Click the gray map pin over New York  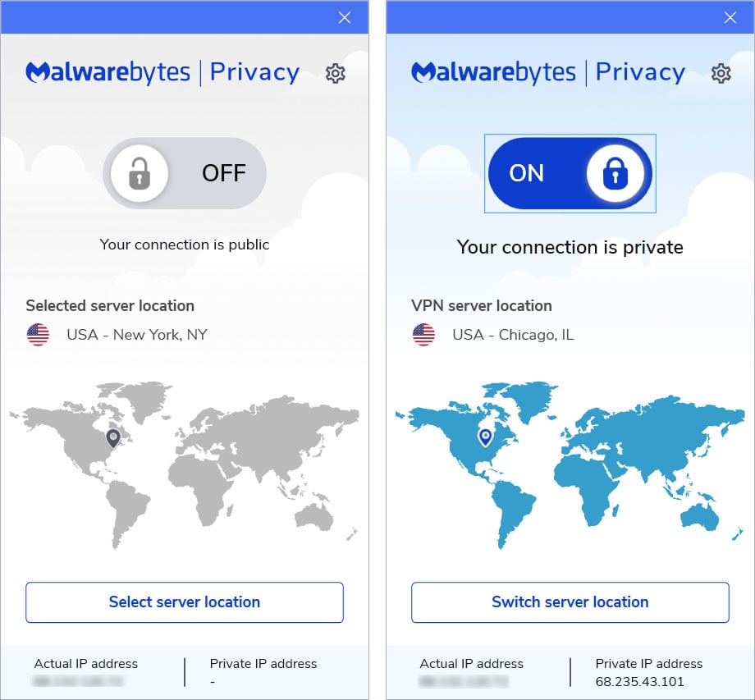[113, 438]
